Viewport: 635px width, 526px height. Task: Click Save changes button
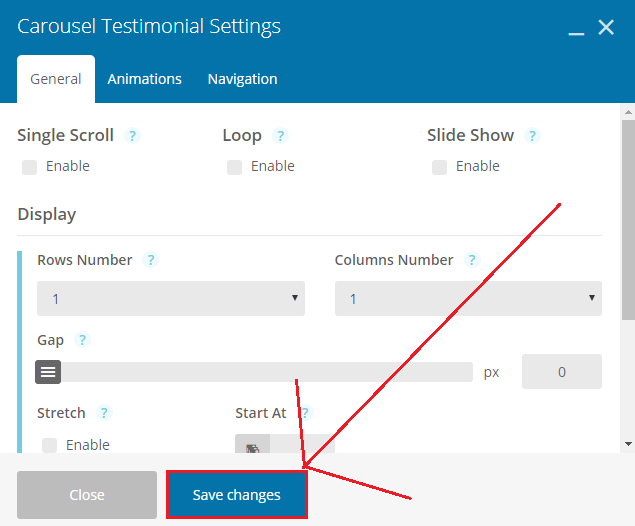[x=237, y=495]
